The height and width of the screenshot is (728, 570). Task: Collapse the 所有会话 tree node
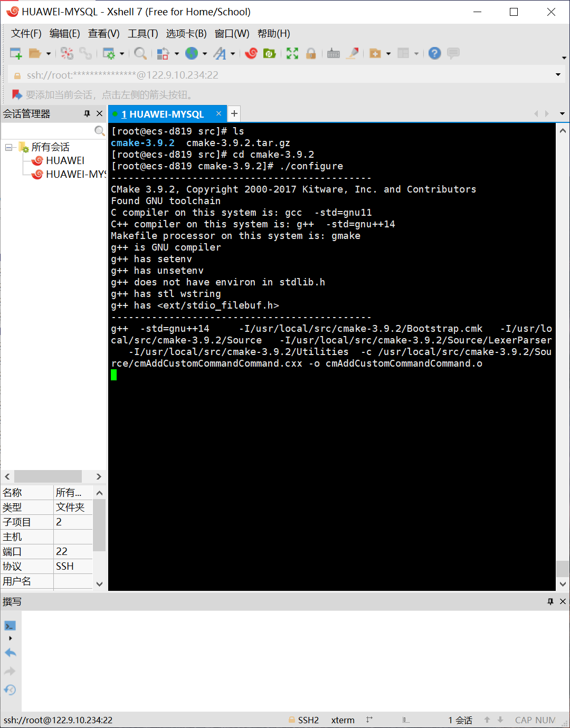click(8, 147)
